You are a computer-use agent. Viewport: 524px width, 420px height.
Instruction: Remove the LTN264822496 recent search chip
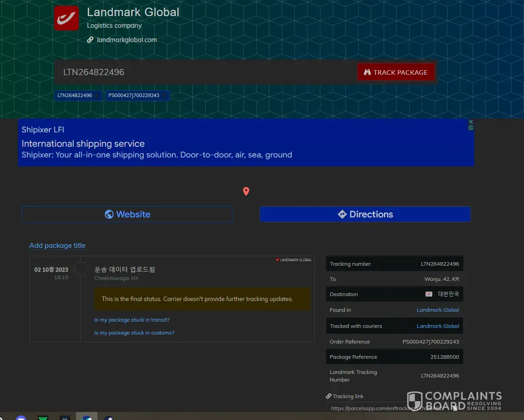(x=98, y=96)
